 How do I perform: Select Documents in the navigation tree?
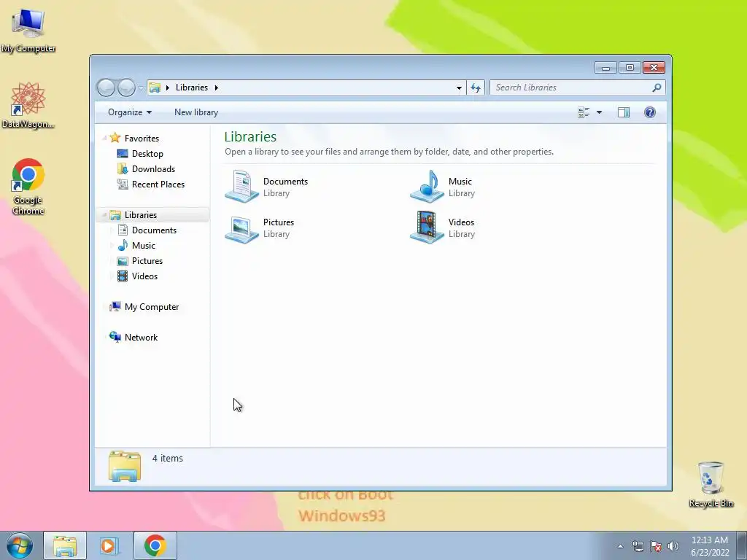[147, 230]
